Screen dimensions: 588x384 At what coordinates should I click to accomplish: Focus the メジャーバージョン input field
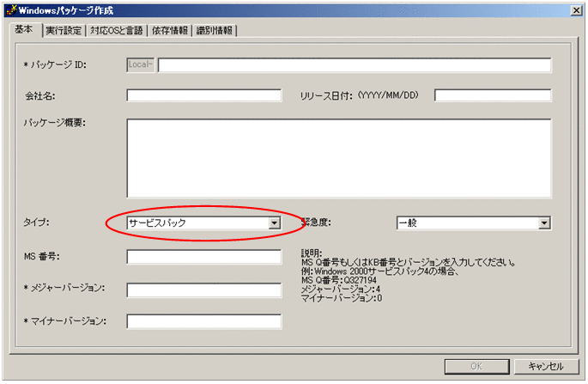[204, 290]
